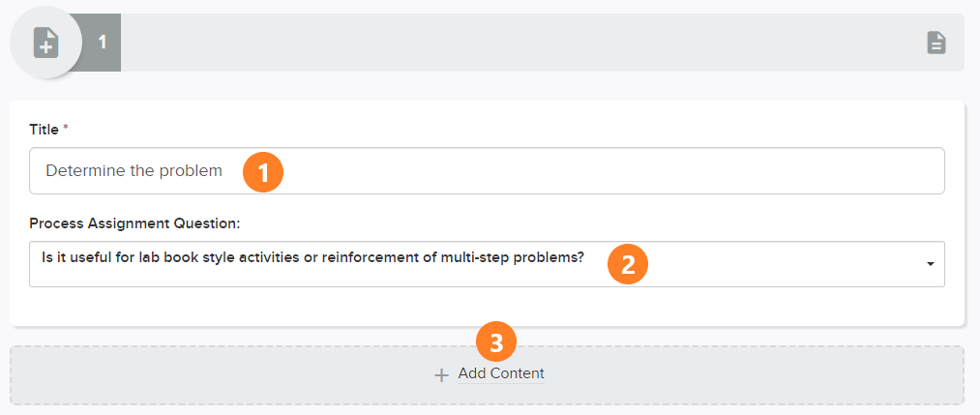Click the empty gray step bar area
Viewport: 980px width, 415px height.
519,43
